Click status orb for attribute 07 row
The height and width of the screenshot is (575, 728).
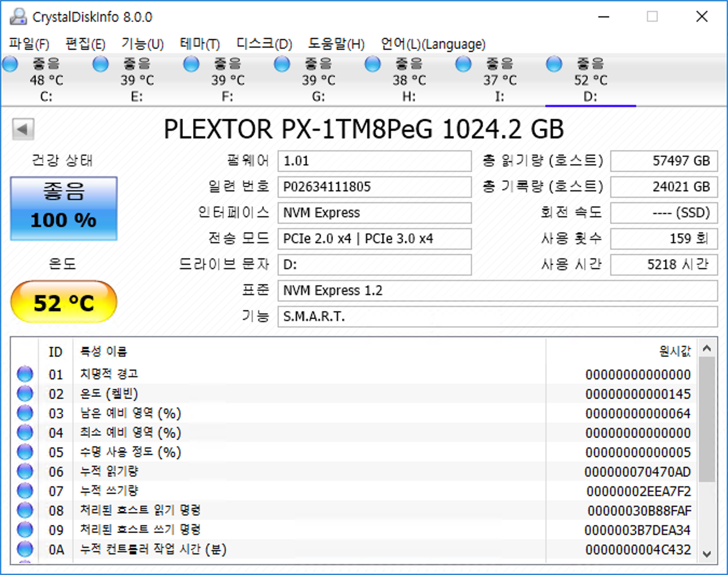tap(25, 491)
